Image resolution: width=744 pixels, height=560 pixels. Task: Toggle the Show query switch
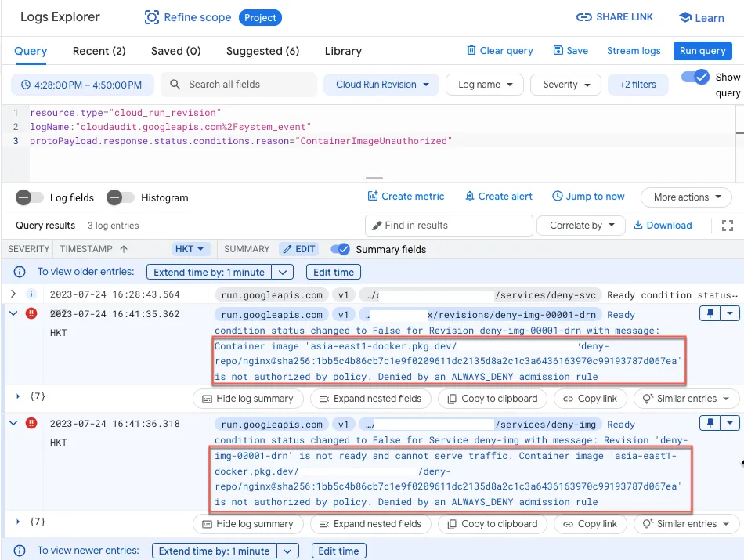(695, 77)
